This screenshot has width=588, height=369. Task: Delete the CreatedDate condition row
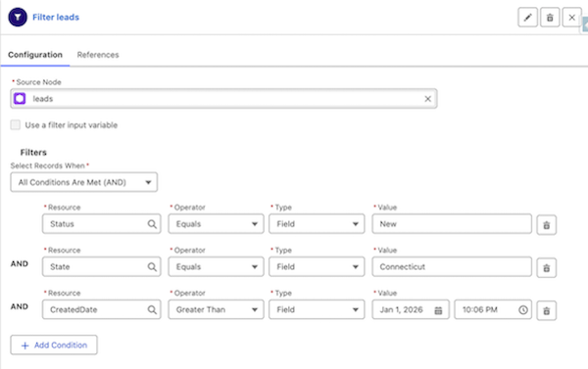coord(547,310)
